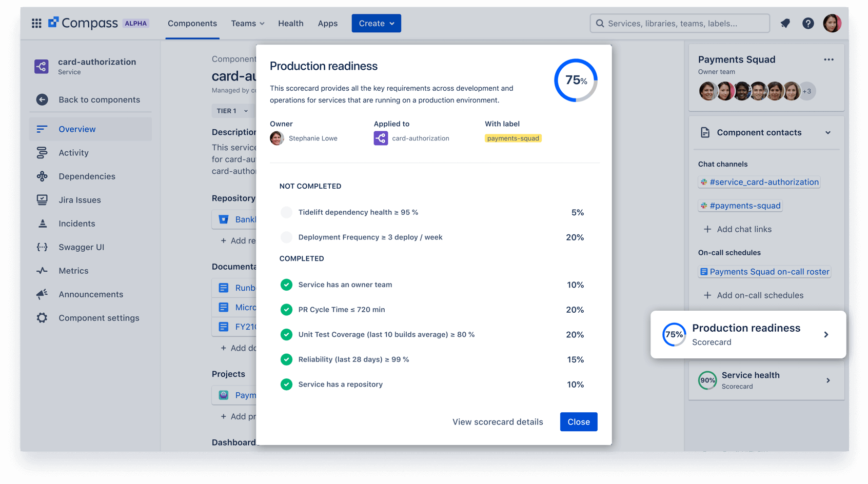The height and width of the screenshot is (484, 868).
Task: Toggle Deployment Frequency criterion circle
Action: (286, 237)
